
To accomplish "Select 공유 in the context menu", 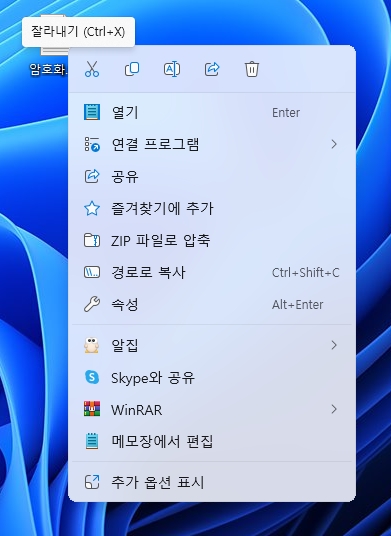I will [x=212, y=176].
